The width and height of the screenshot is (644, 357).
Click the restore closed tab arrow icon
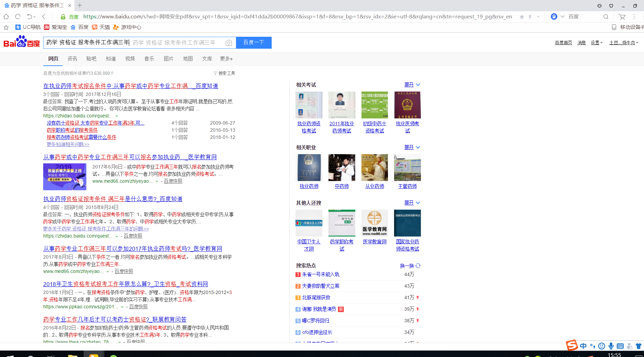[x=30, y=17]
